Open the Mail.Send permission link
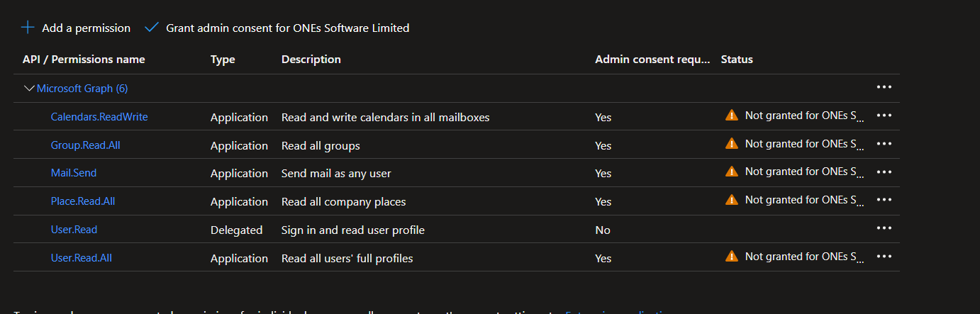Screen dimensions: 980x314 click(x=74, y=173)
